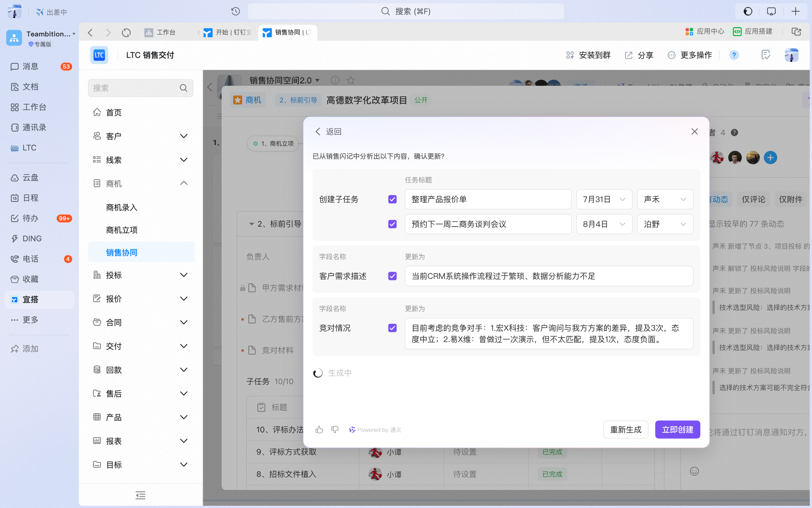
Task: Open the history clock icon beside search
Action: coord(236,11)
